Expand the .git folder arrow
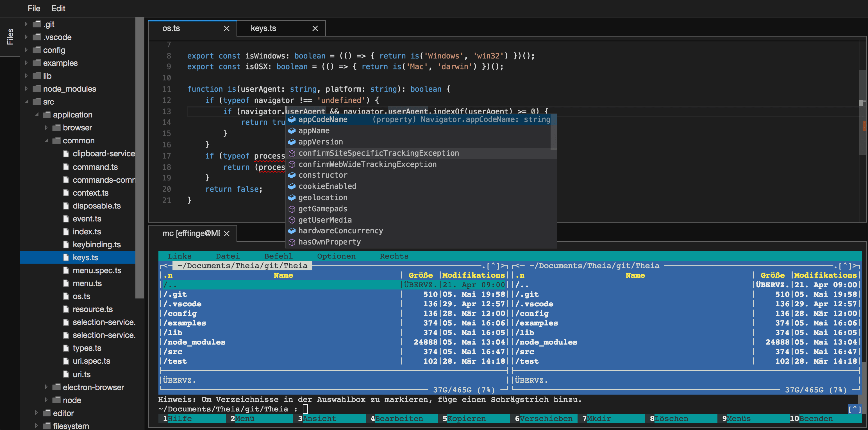The image size is (868, 430). [26, 24]
